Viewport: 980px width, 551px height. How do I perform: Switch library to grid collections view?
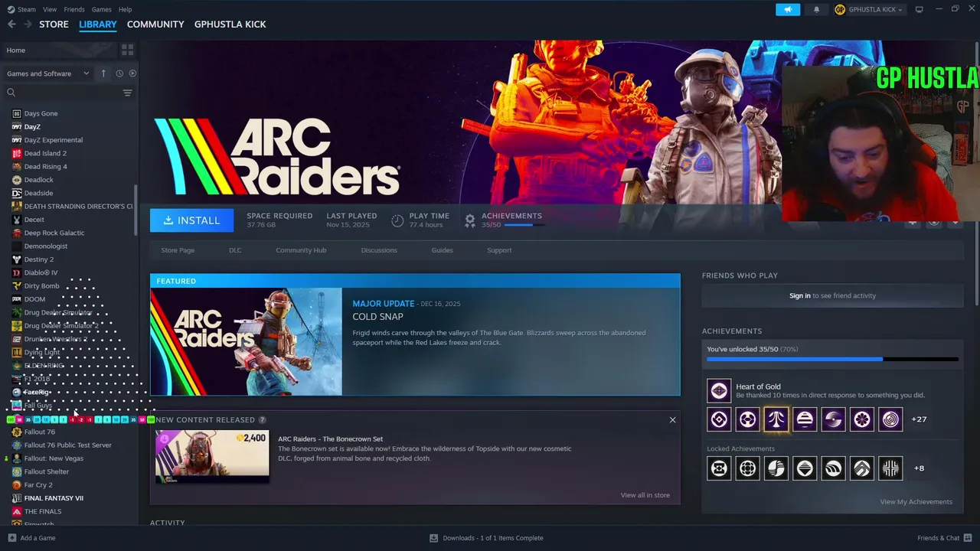(128, 50)
